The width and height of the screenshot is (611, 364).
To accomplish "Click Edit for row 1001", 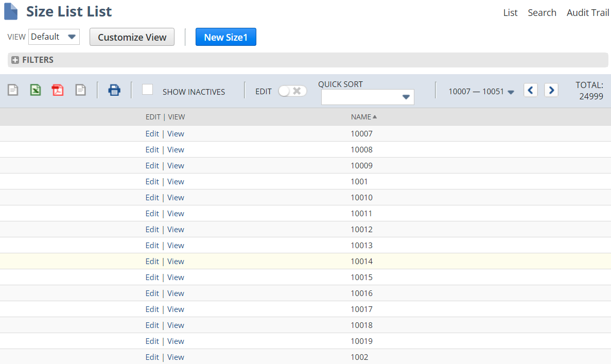I will point(152,182).
